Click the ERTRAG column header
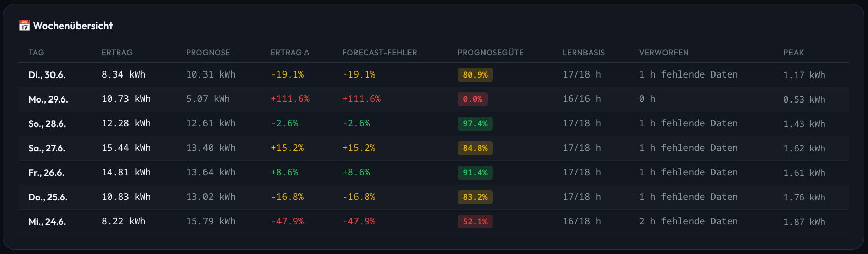The width and height of the screenshot is (868, 254). tap(117, 53)
